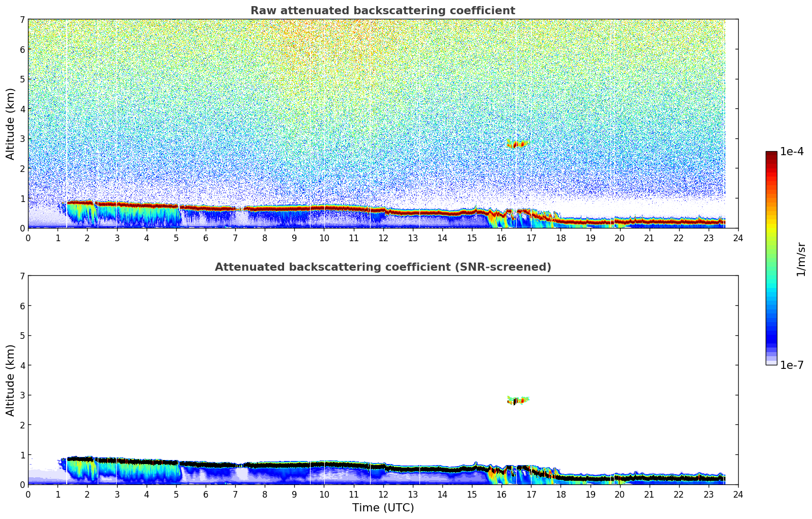The image size is (812, 519).
Task: Click the colorbar maximum label '1e-4'
Action: pyautogui.click(x=792, y=152)
